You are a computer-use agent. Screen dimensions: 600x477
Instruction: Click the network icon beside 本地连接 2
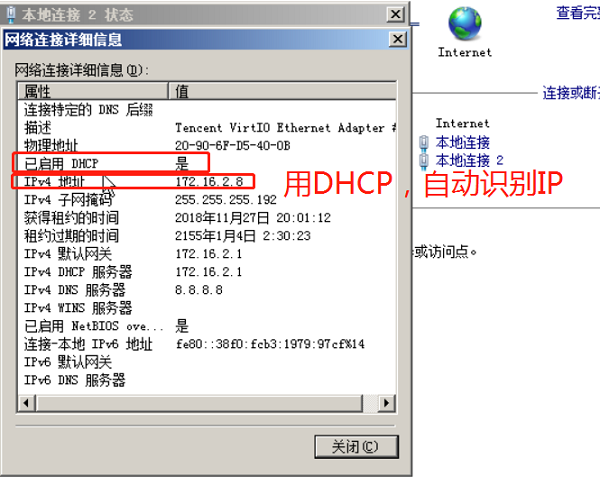[x=424, y=161]
